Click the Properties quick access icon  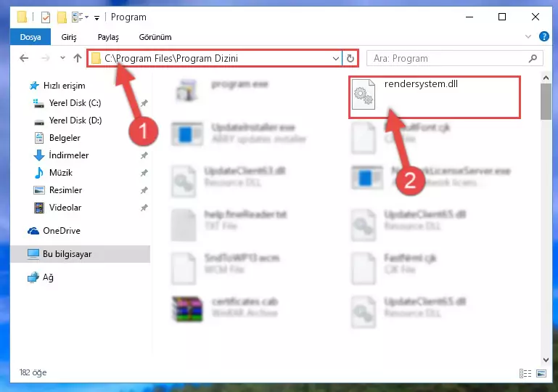coord(46,17)
